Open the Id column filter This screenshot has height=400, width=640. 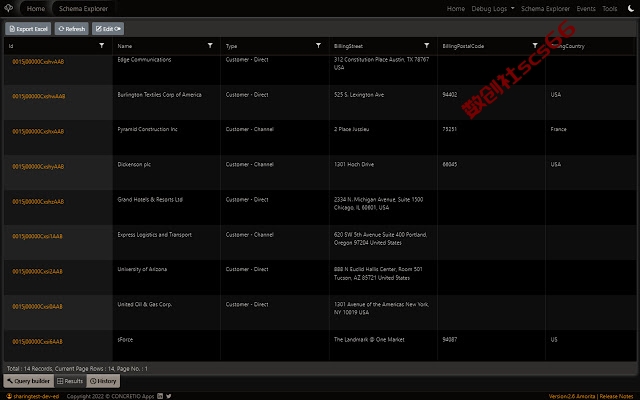point(102,46)
